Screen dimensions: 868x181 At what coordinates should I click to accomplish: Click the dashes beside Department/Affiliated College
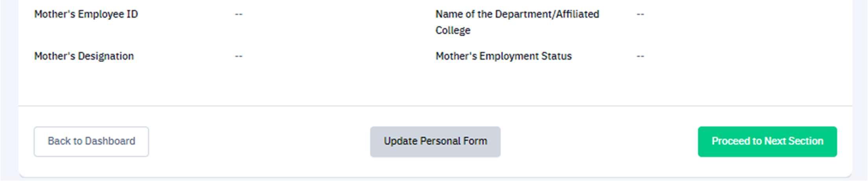(640, 14)
